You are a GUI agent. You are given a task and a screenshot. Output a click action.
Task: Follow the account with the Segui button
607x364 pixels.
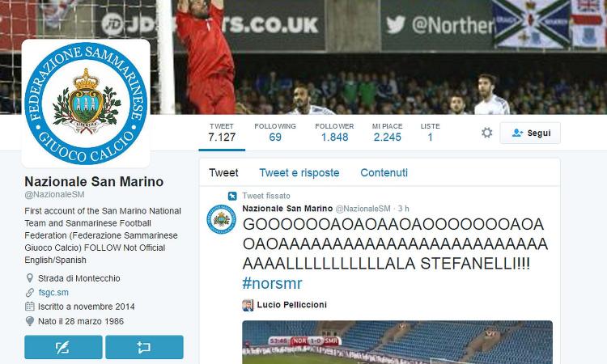pyautogui.click(x=530, y=133)
